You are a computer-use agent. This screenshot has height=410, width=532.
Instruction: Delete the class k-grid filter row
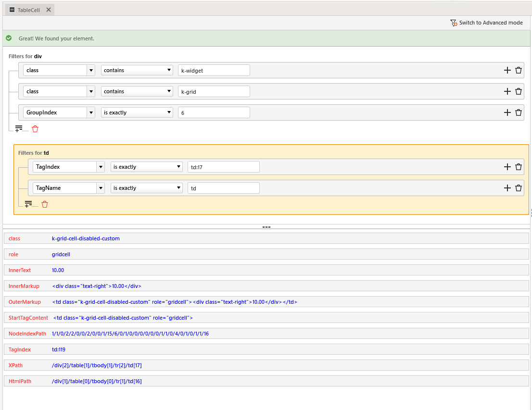pos(519,91)
